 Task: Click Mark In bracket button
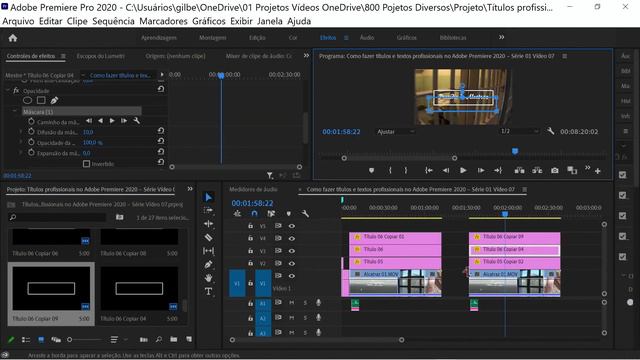390,171
